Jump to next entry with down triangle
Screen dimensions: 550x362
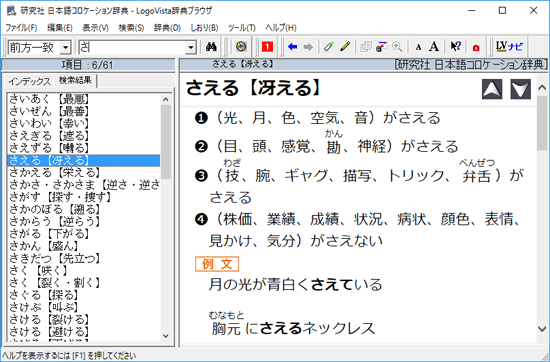pos(521,89)
